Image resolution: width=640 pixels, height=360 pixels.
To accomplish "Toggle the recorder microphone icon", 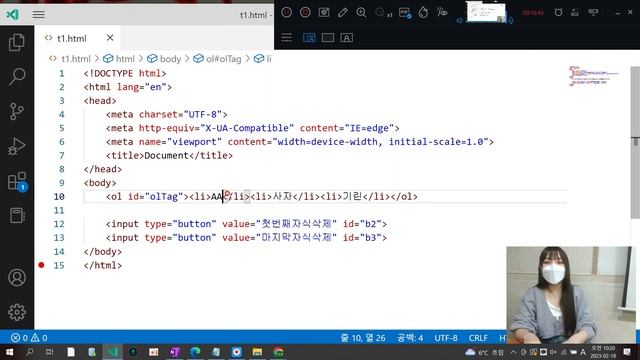I will pos(510,20).
